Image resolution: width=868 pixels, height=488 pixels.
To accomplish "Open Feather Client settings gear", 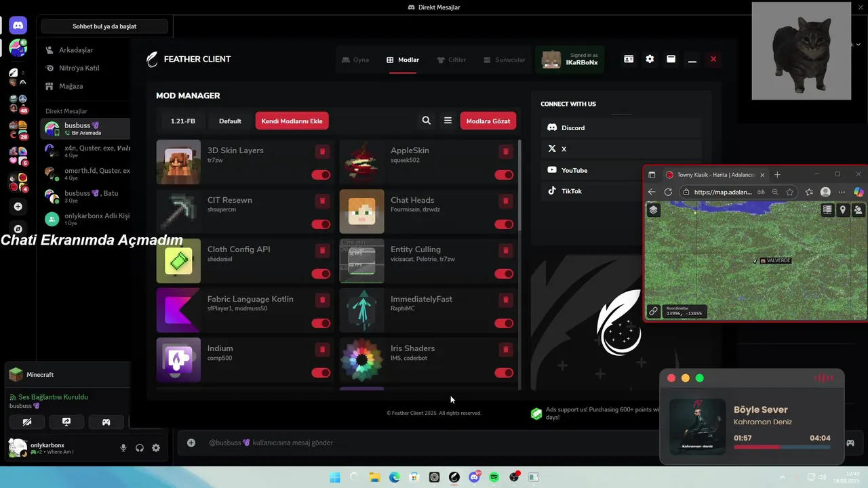I will 650,59.
